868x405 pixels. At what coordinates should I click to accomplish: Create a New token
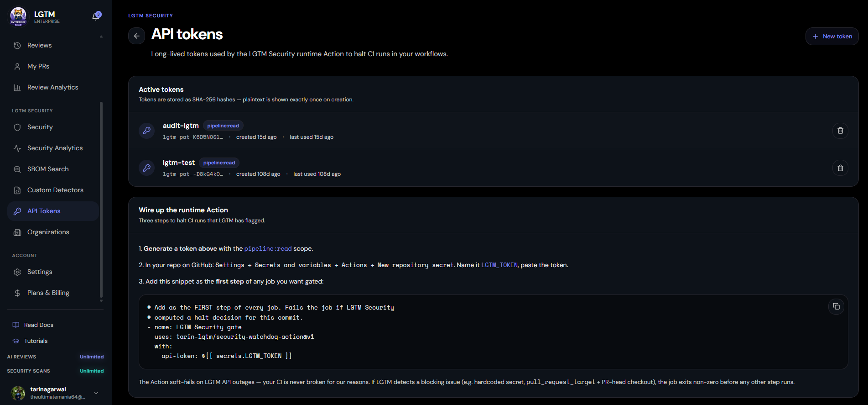click(x=832, y=36)
